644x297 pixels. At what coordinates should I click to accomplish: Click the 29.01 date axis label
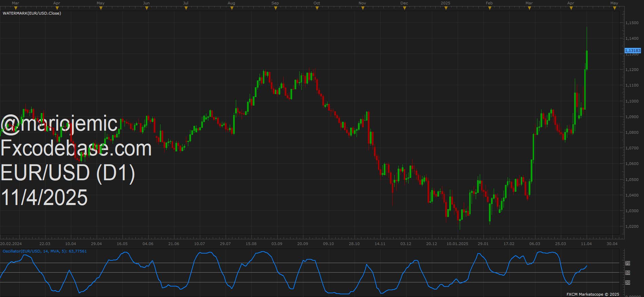pos(483,244)
